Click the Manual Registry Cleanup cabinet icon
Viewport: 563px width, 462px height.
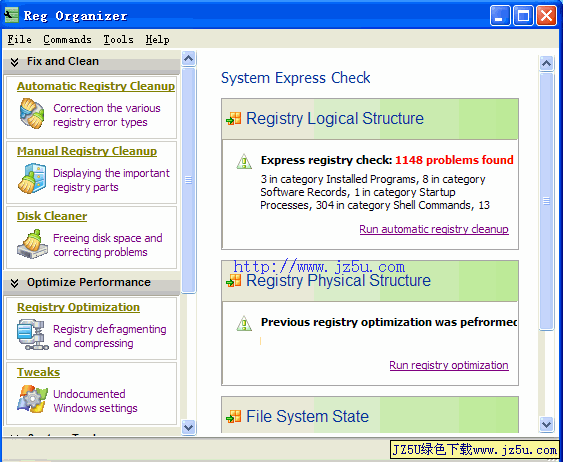pyautogui.click(x=32, y=178)
